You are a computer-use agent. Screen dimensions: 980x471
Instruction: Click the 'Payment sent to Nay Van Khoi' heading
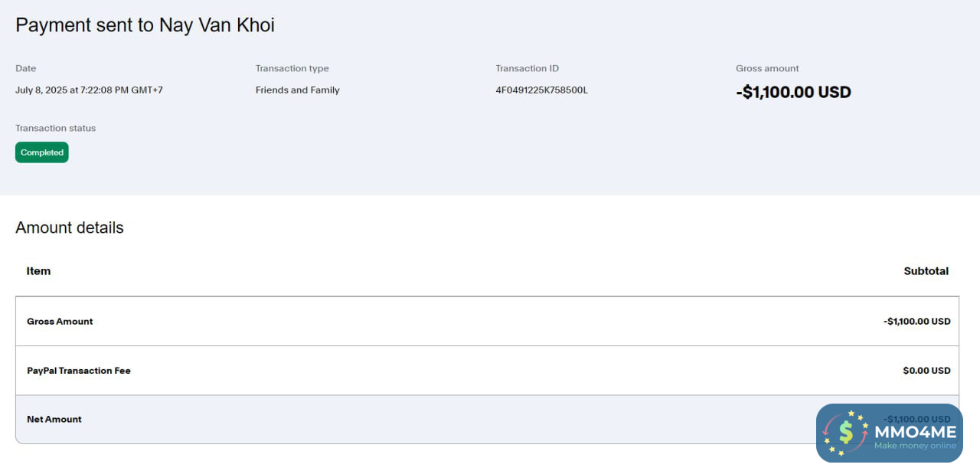[x=145, y=25]
